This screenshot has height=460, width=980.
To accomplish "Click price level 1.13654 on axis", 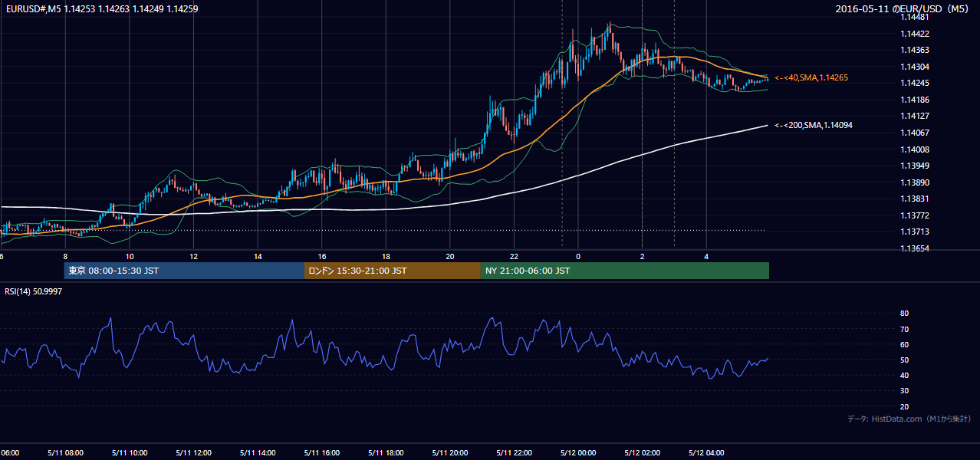I will click(915, 248).
